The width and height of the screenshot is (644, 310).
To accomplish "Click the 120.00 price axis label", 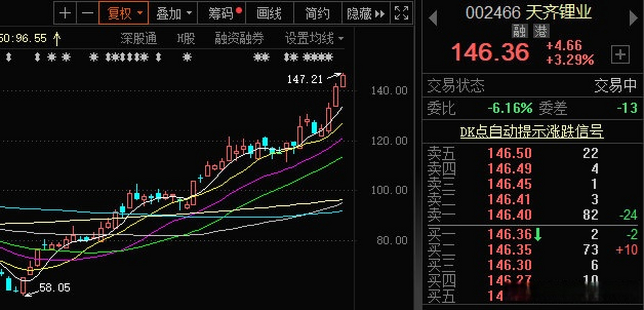I will pos(389,141).
